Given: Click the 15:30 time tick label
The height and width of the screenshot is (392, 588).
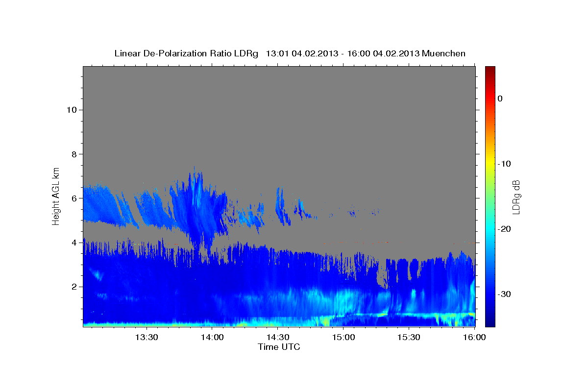Looking at the screenshot, I should click(409, 337).
